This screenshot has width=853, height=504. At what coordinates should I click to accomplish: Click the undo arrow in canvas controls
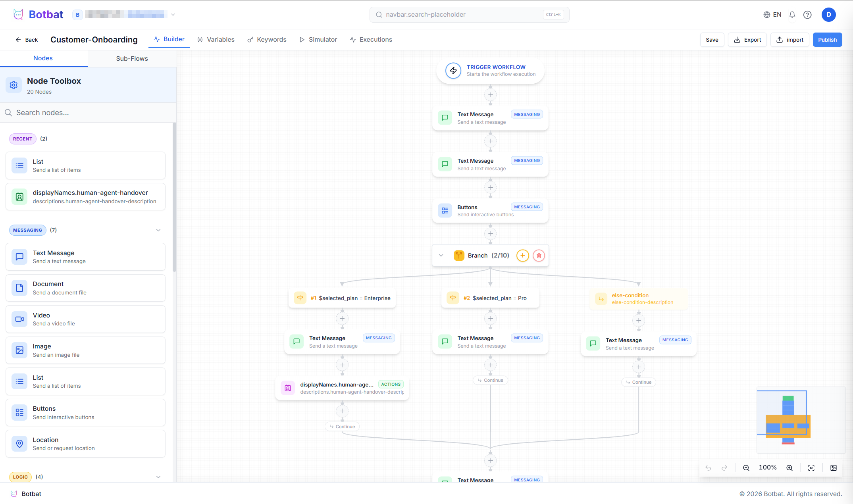coord(708,468)
